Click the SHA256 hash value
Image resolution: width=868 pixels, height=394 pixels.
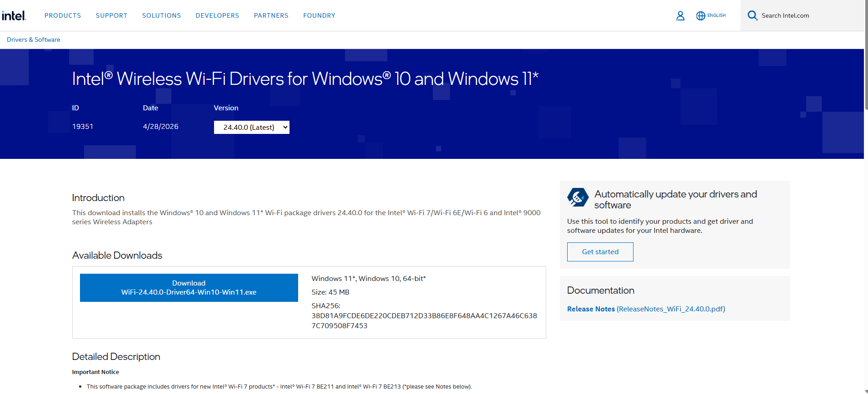pos(424,321)
